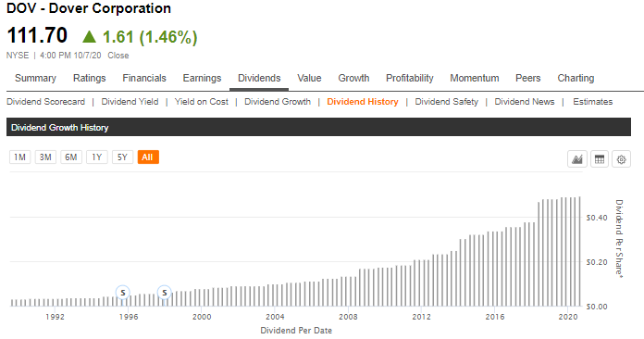Viewport: 644px width, 339px height.
Task: Click the $0.40 axis label
Action: pyautogui.click(x=597, y=218)
